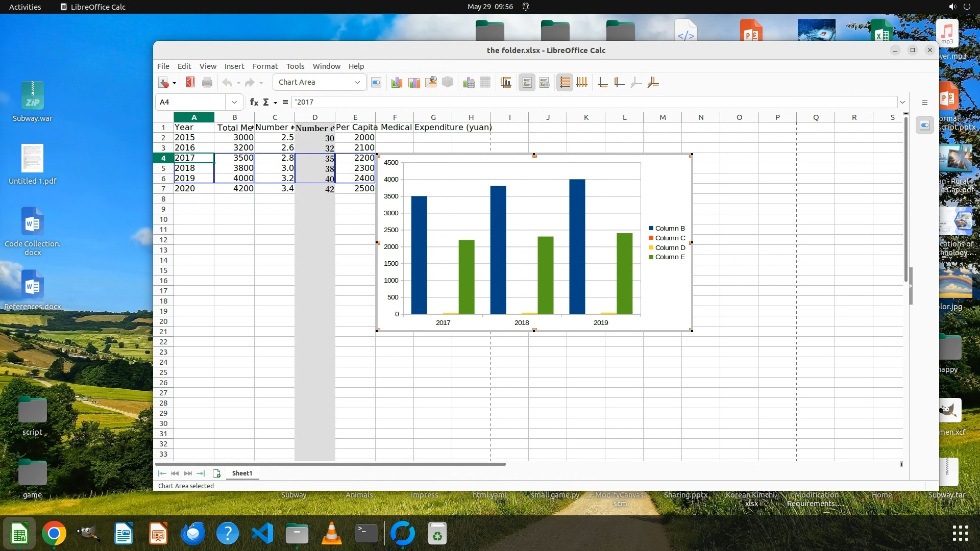Click the Function Wizard fx button
Viewport: 980px width, 551px height.
(254, 102)
